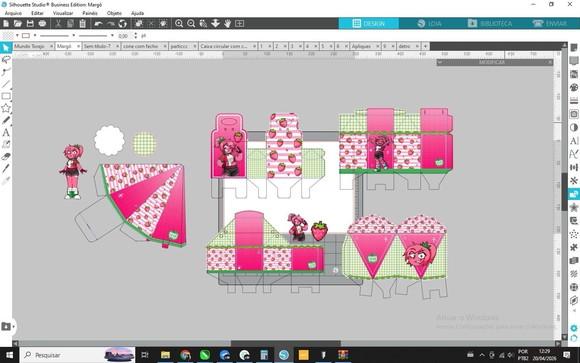Open the Page Setup panel icon

click(574, 48)
